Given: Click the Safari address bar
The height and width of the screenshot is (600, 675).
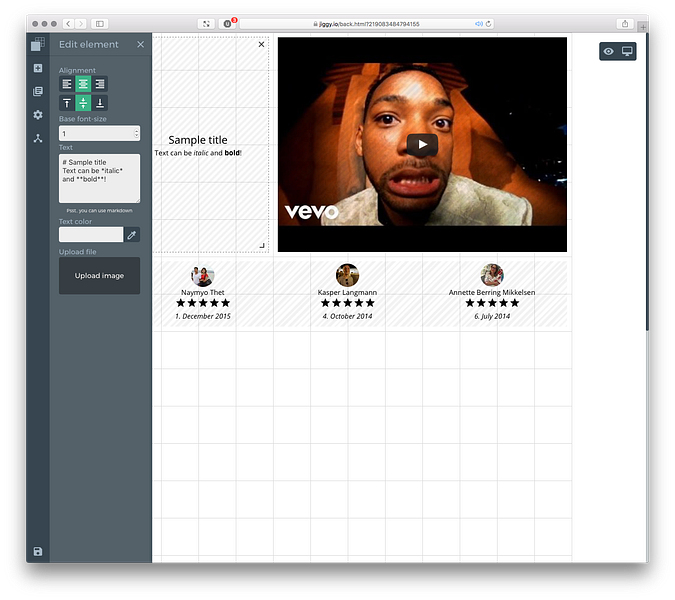Looking at the screenshot, I should coord(366,24).
